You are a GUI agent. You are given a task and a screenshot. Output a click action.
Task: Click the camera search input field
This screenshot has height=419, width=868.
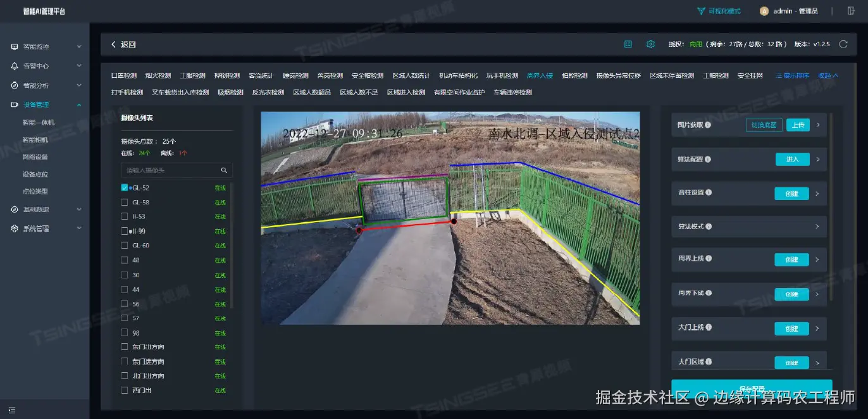[x=171, y=170]
